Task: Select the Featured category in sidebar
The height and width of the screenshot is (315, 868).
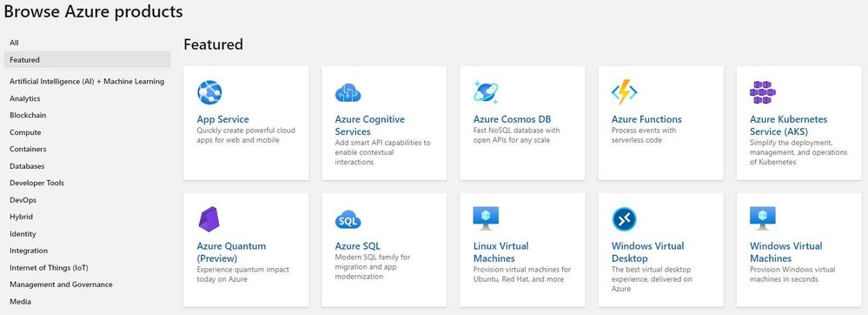Action: [87, 60]
